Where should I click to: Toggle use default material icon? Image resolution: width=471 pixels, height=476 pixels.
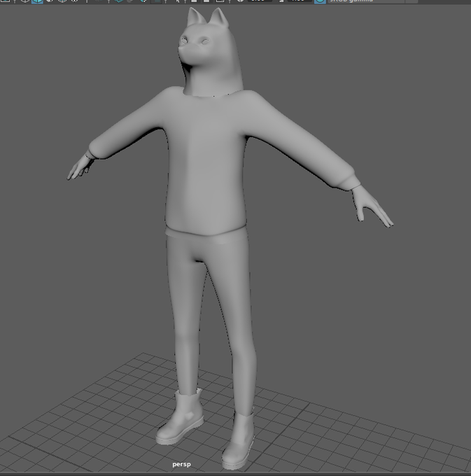(x=50, y=1)
